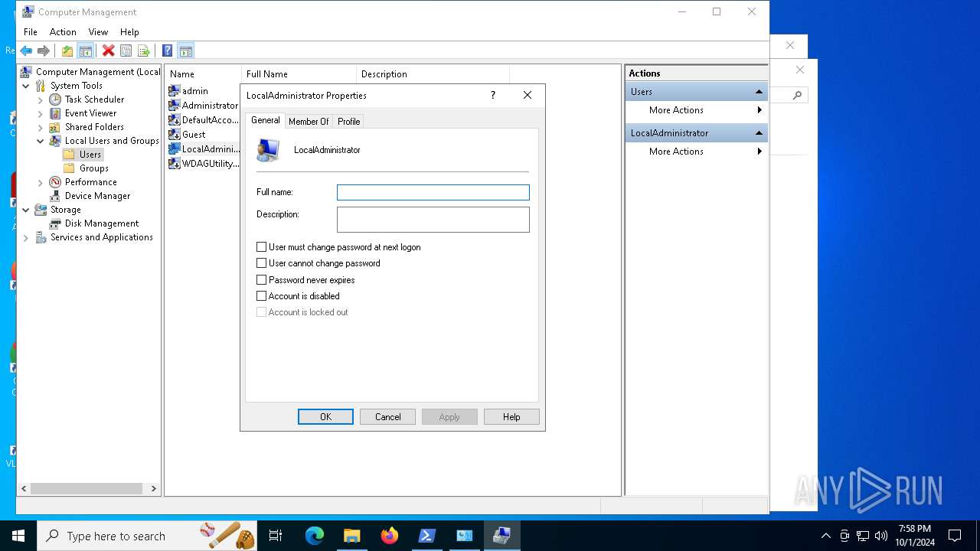Click Cancel in the properties dialog
This screenshot has height=551, width=980.
click(x=387, y=417)
